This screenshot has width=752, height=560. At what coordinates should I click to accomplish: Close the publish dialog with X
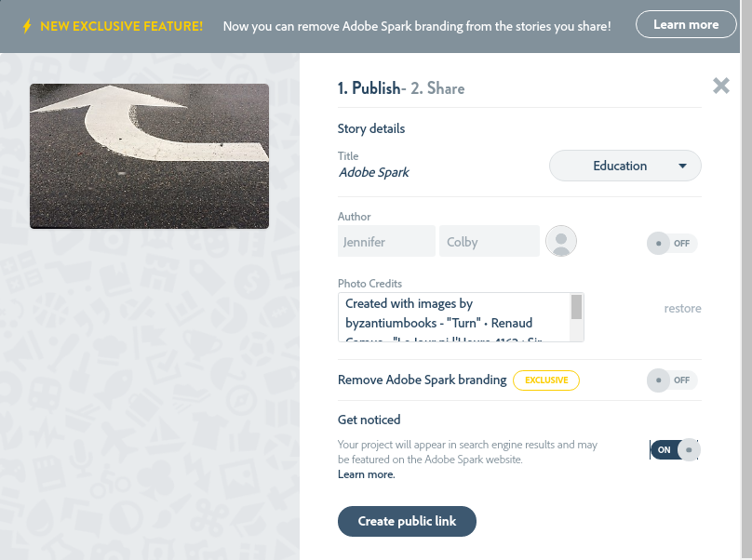point(721,87)
